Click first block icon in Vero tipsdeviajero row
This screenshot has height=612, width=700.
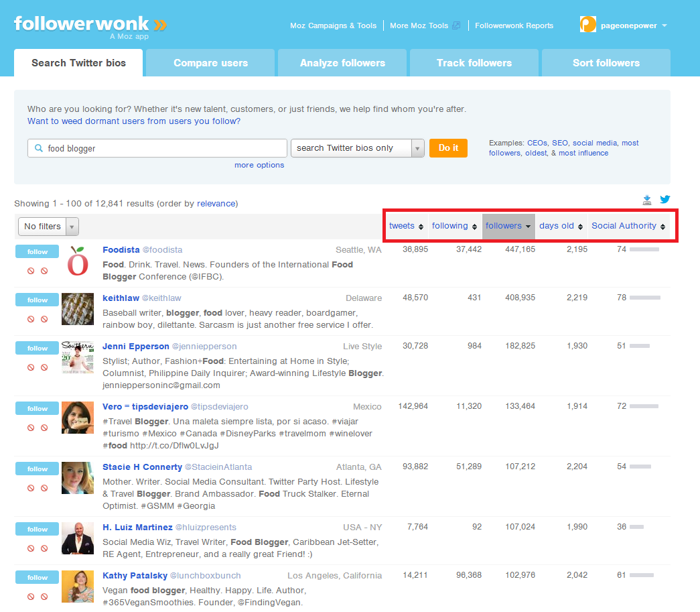click(31, 428)
